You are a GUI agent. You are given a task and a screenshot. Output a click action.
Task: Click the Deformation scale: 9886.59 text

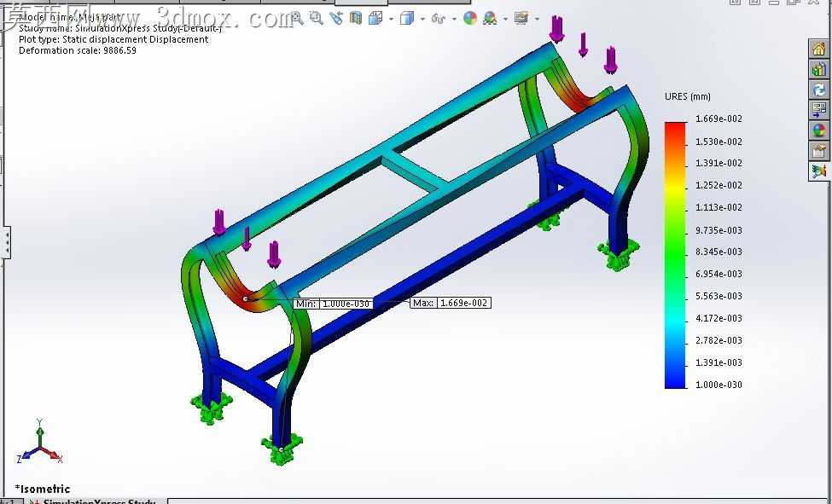[x=78, y=50]
